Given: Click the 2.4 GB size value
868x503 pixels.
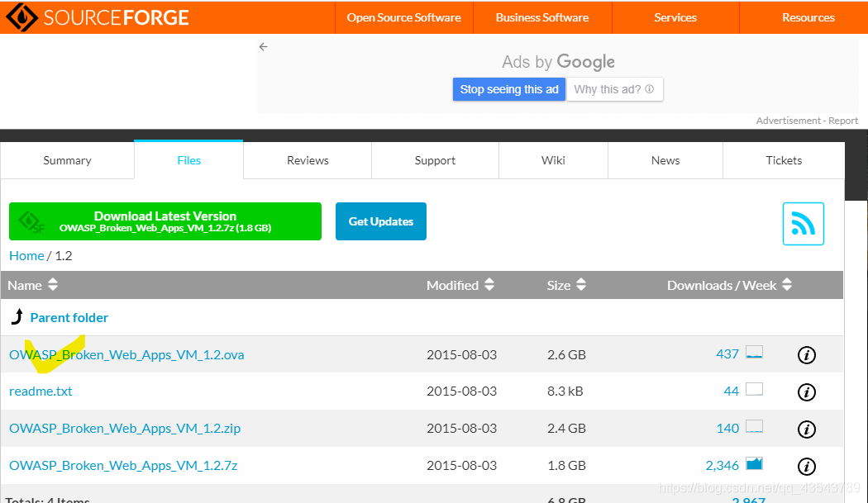Looking at the screenshot, I should tap(566, 429).
